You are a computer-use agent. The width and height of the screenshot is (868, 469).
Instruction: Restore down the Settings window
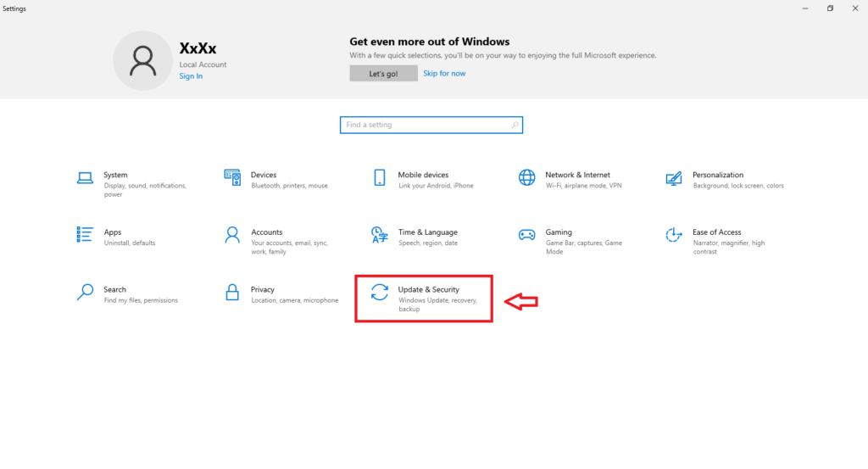pos(830,8)
